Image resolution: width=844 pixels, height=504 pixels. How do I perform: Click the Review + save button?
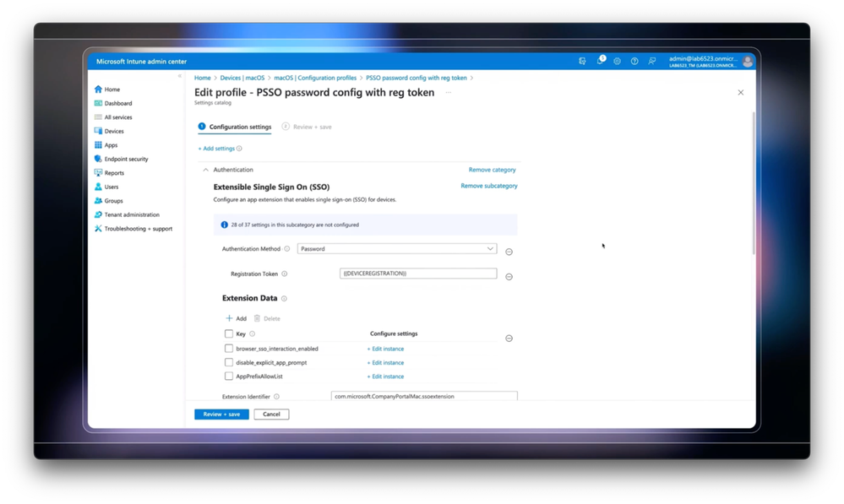coord(221,415)
